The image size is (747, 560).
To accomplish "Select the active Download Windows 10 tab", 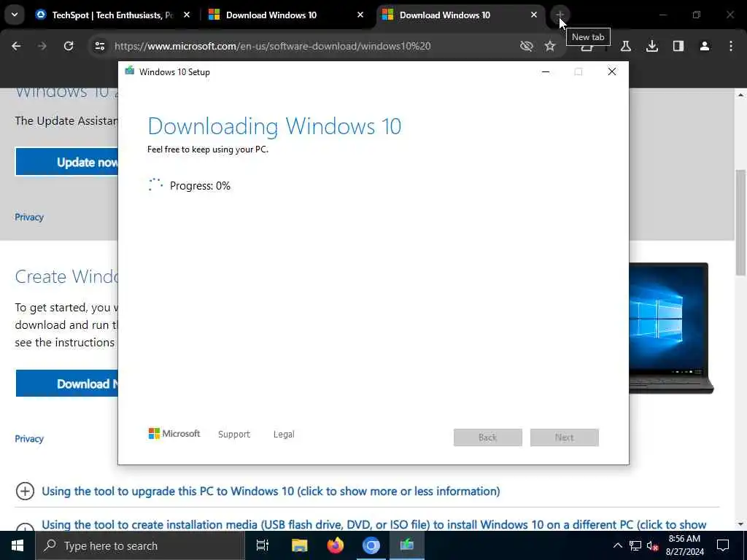I will pyautogui.click(x=460, y=15).
